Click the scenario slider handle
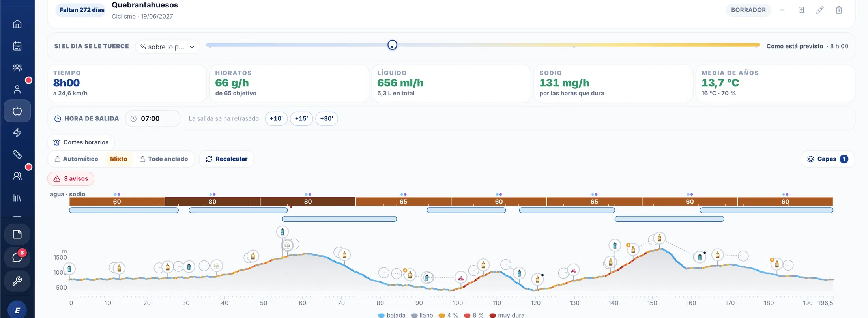868x318 pixels. pos(392,45)
